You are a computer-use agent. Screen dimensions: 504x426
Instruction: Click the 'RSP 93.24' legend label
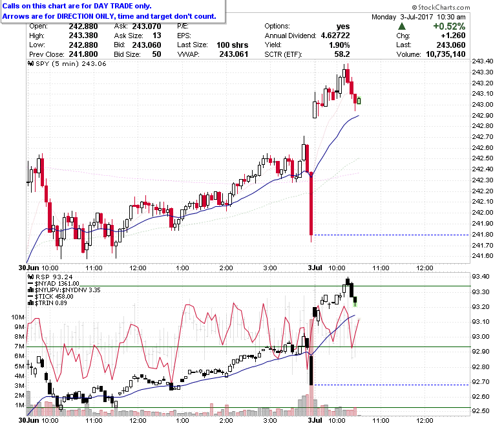pyautogui.click(x=54, y=277)
